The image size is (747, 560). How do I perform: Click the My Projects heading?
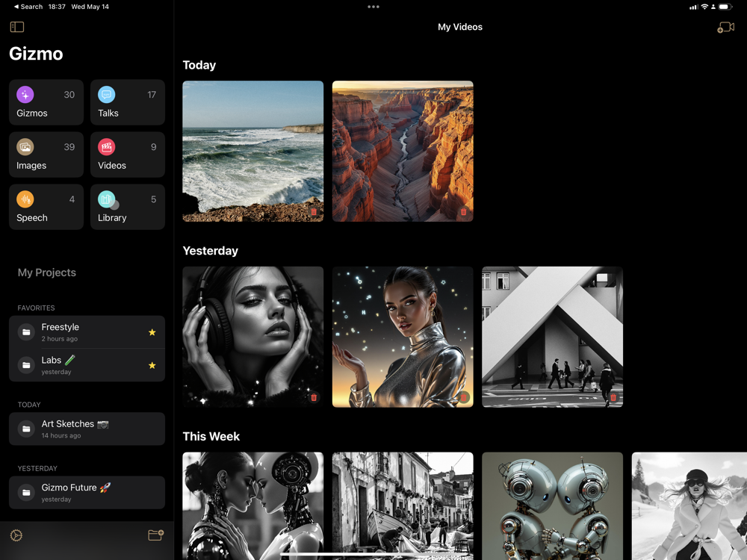click(46, 273)
